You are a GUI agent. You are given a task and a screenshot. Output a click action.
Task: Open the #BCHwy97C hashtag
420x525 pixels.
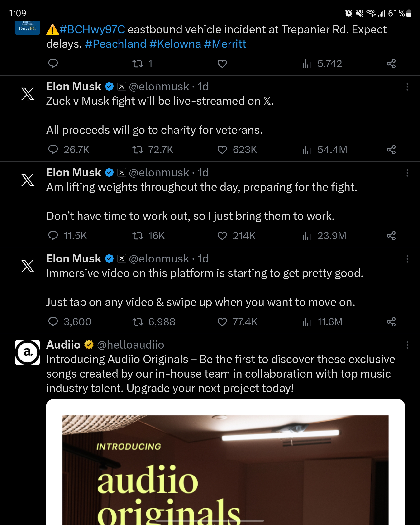tap(92, 29)
